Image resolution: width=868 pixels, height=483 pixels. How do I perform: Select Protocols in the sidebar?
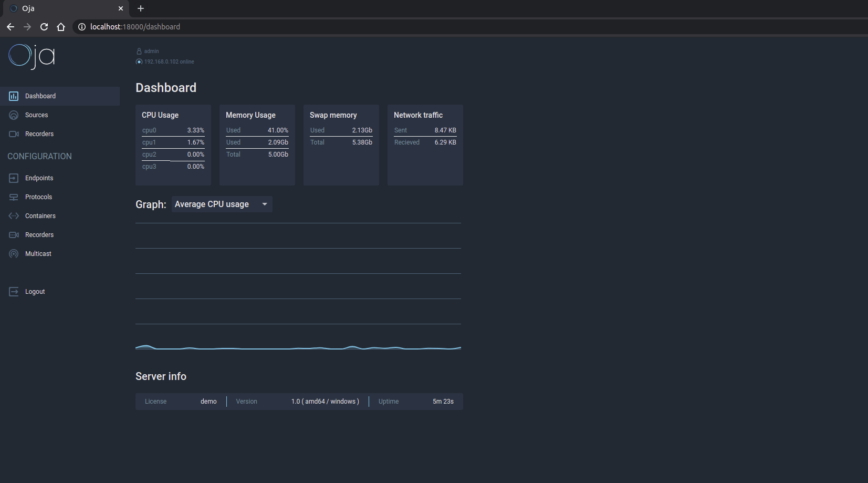tap(60, 197)
